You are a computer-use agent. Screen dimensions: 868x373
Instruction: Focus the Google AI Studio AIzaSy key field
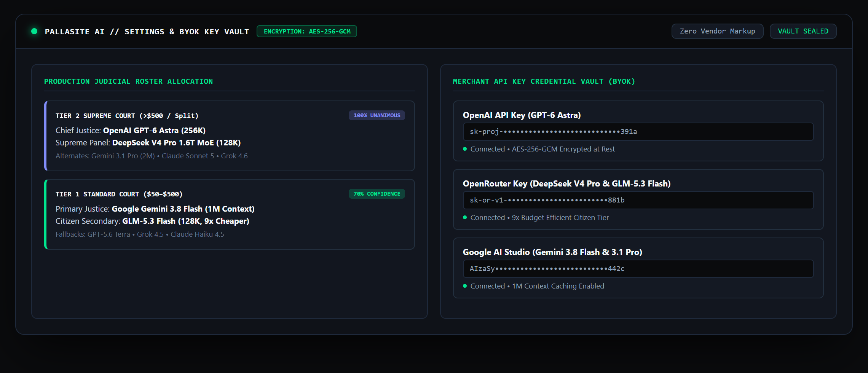[638, 269]
